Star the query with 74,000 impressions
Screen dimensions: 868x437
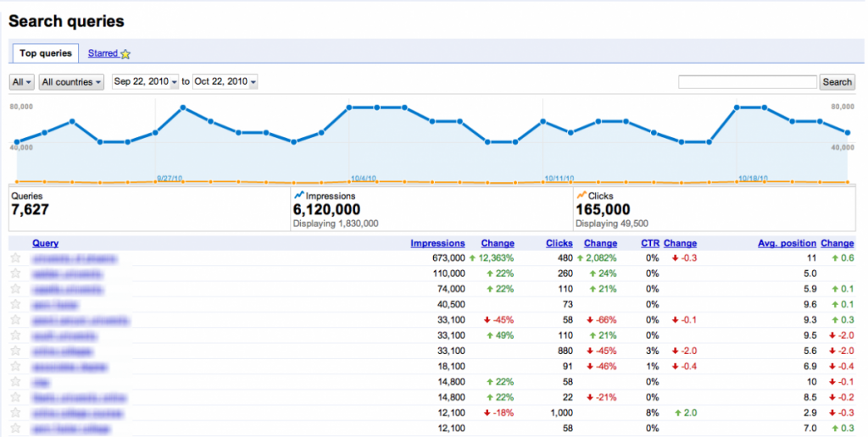(x=15, y=289)
